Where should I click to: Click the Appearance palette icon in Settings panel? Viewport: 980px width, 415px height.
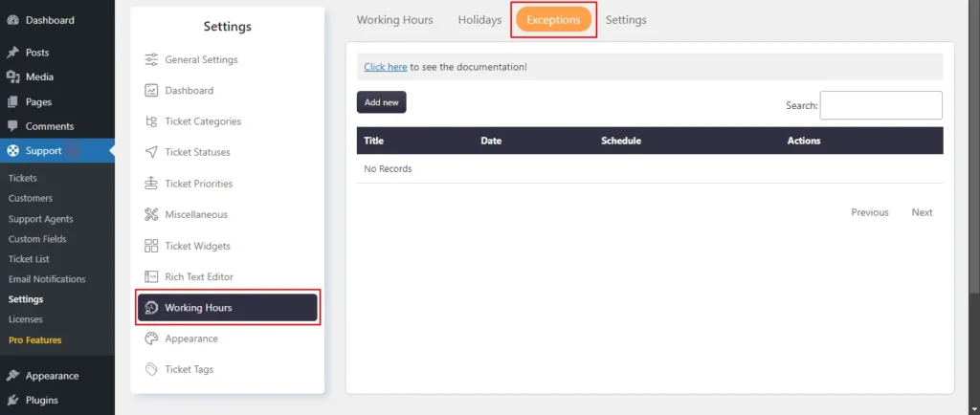[x=151, y=339]
